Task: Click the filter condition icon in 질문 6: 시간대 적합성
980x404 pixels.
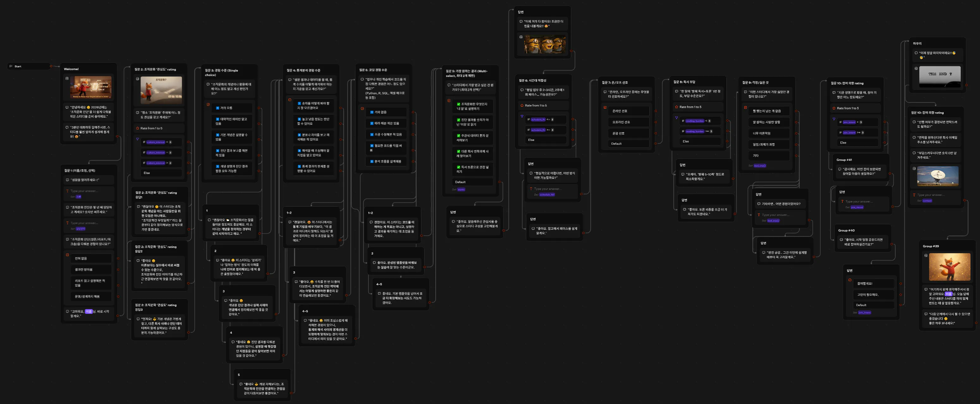Action: (x=522, y=116)
